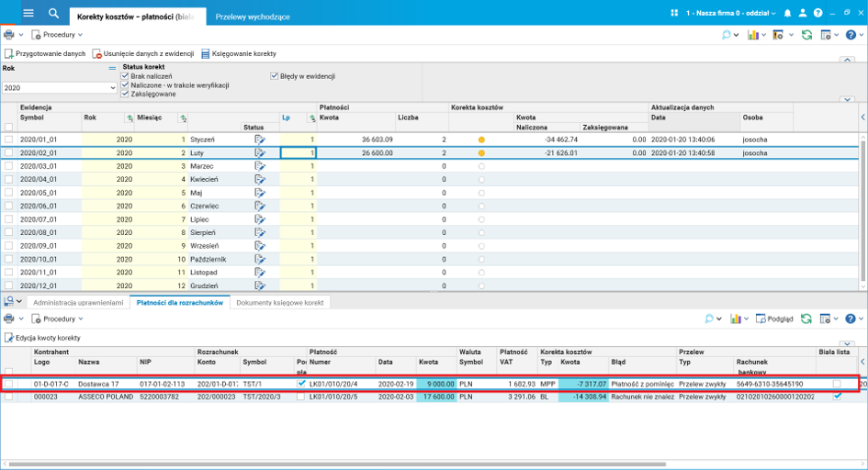
Task: Open the hamburger main menu
Action: (x=28, y=13)
